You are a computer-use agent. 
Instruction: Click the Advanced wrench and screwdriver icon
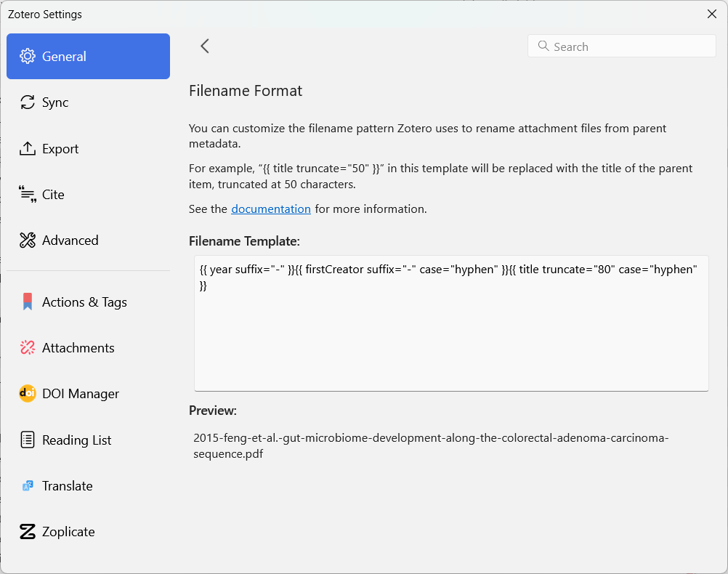click(28, 240)
